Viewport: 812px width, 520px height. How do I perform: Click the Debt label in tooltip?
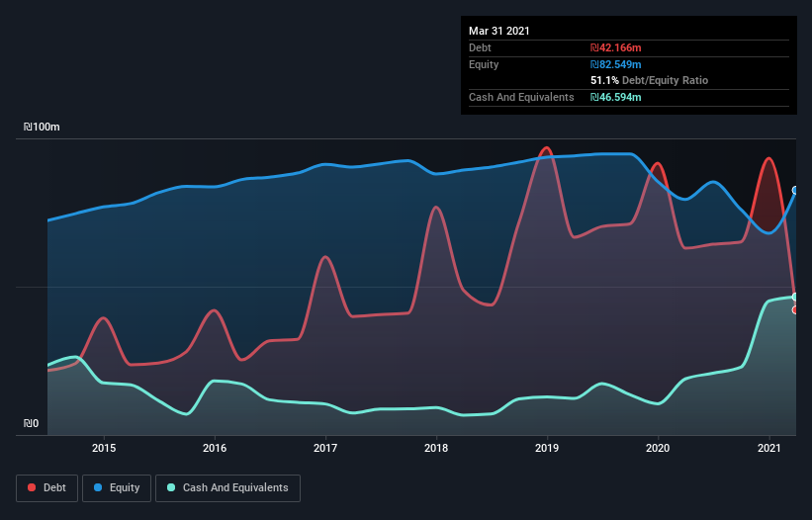click(480, 47)
